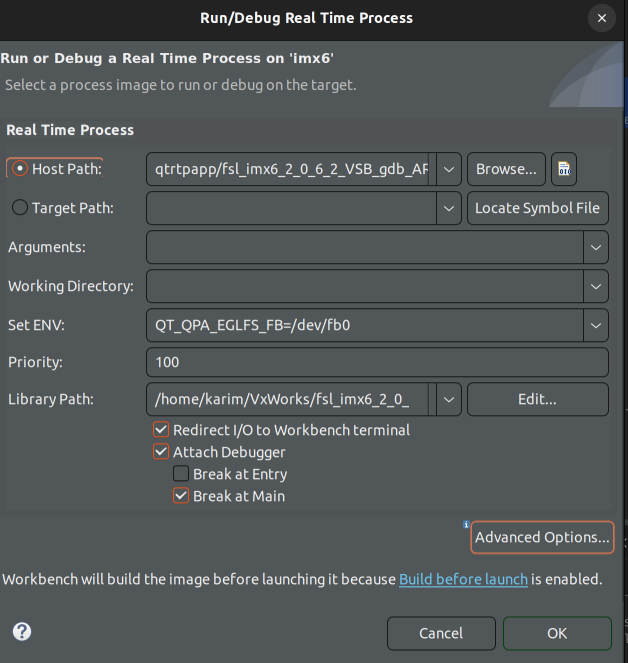Uncheck the Attach Debugger checkbox
The height and width of the screenshot is (663, 628).
162,452
